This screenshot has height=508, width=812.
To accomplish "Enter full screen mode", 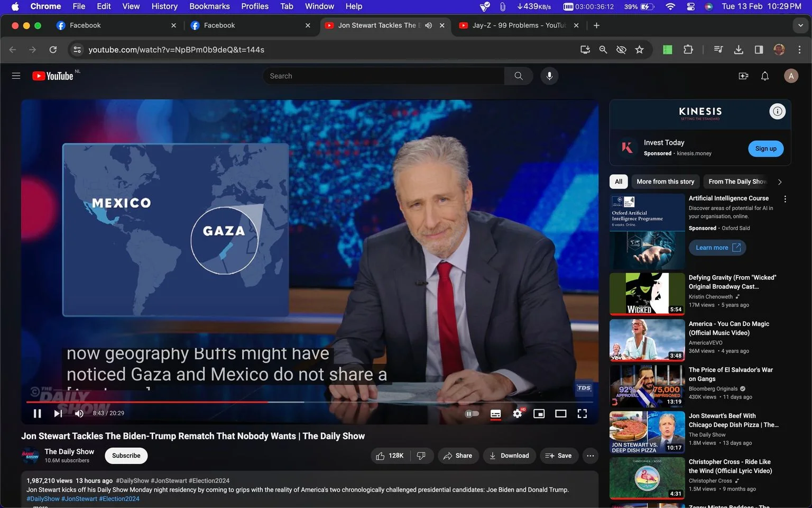I will (582, 413).
